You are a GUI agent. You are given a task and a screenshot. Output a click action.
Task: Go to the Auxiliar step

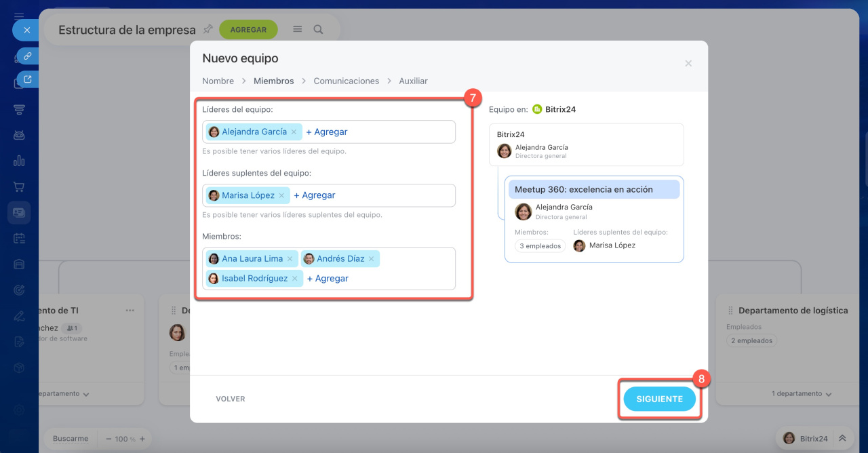(413, 81)
